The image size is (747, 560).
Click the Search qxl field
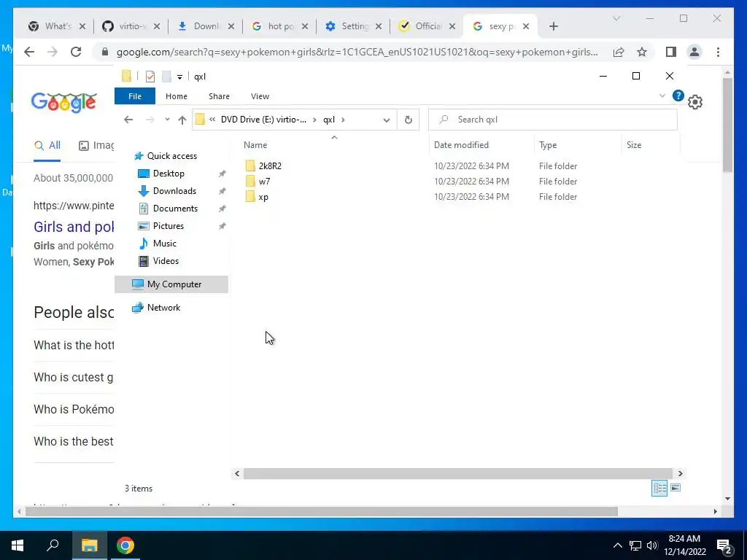(x=553, y=120)
